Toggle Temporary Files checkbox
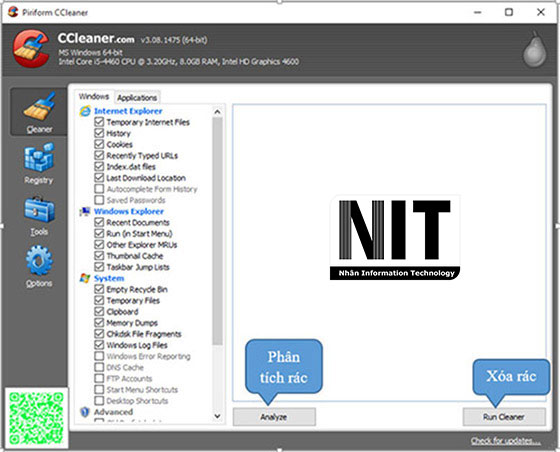This screenshot has width=560, height=452. (x=99, y=300)
